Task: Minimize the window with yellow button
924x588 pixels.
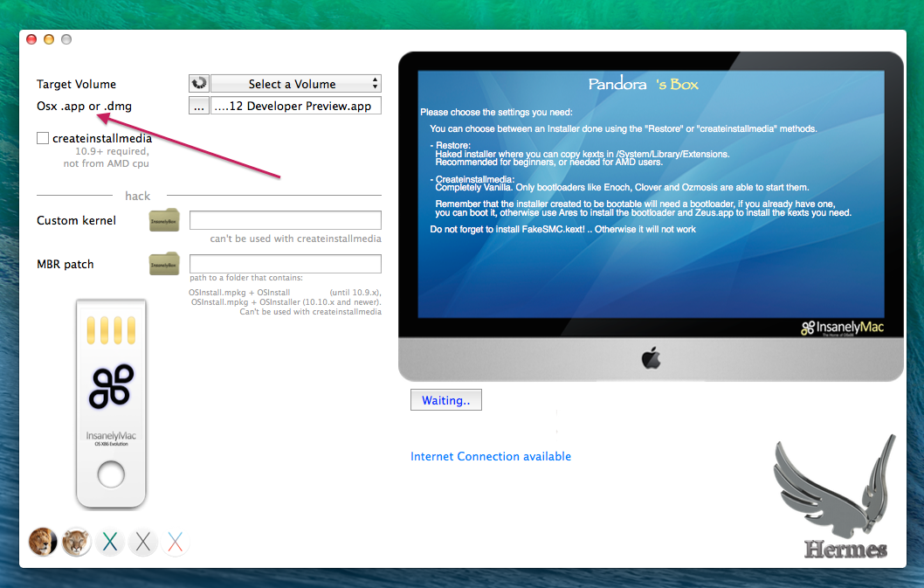Action: (x=49, y=39)
